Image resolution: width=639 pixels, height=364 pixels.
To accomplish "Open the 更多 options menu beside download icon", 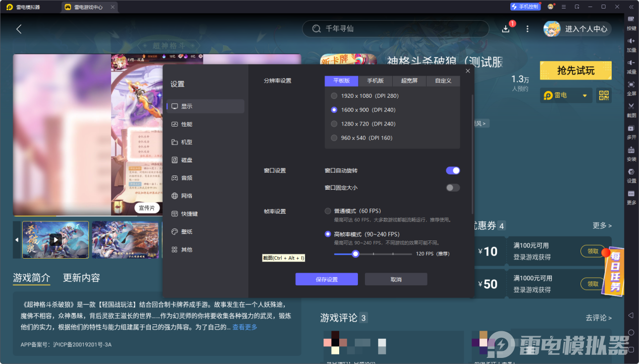I will point(527,29).
